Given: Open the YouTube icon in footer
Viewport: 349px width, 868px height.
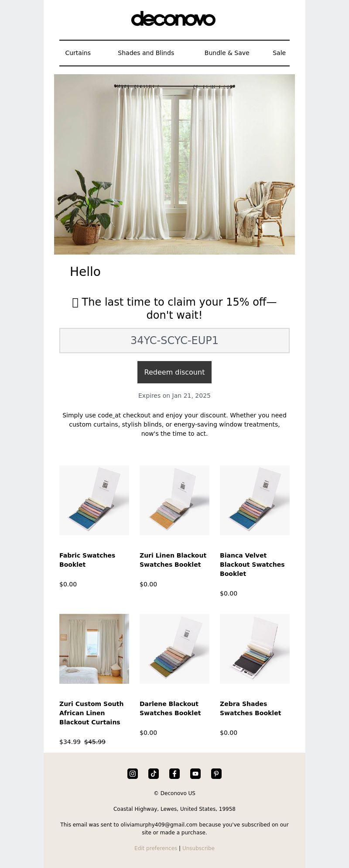Looking at the screenshot, I should click(x=195, y=774).
